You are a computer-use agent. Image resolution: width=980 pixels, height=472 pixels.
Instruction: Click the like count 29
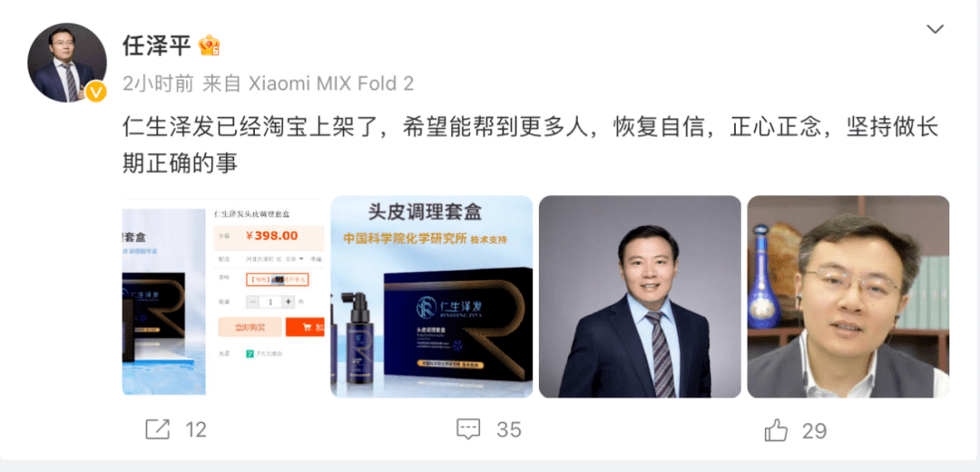click(814, 431)
